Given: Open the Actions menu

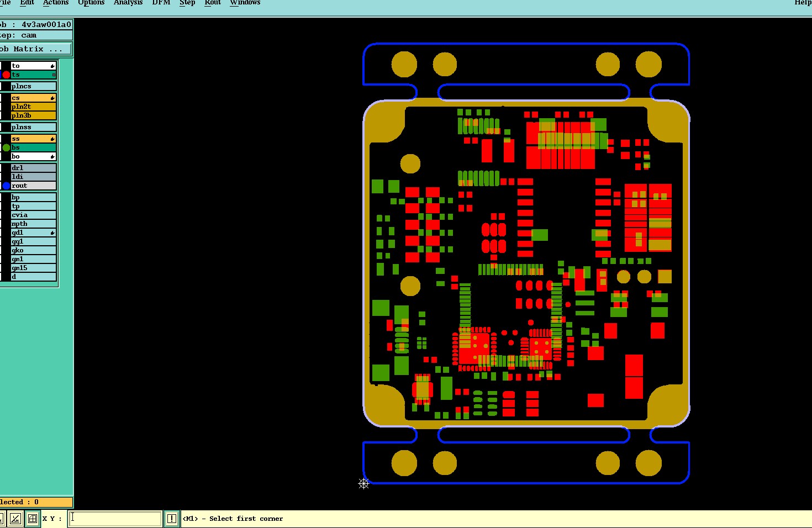Looking at the screenshot, I should 56,2.
